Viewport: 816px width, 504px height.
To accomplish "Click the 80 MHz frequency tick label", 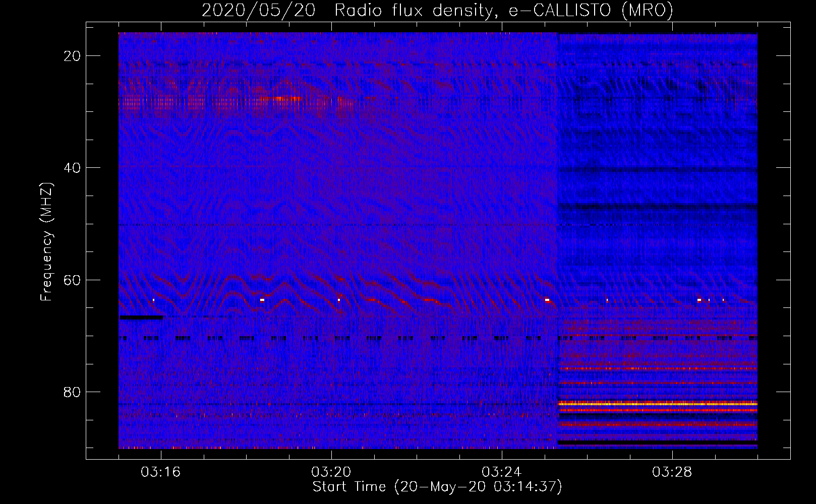I will coord(72,392).
